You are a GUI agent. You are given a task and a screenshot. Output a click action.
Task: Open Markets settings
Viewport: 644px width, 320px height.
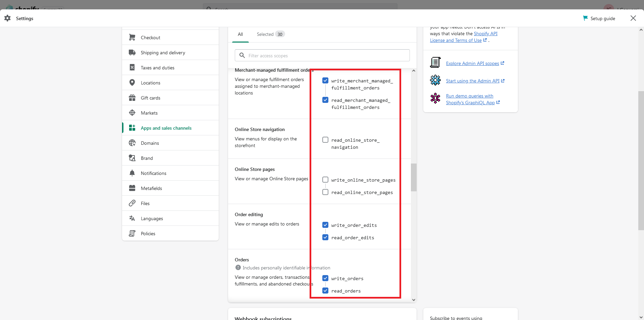170,113
